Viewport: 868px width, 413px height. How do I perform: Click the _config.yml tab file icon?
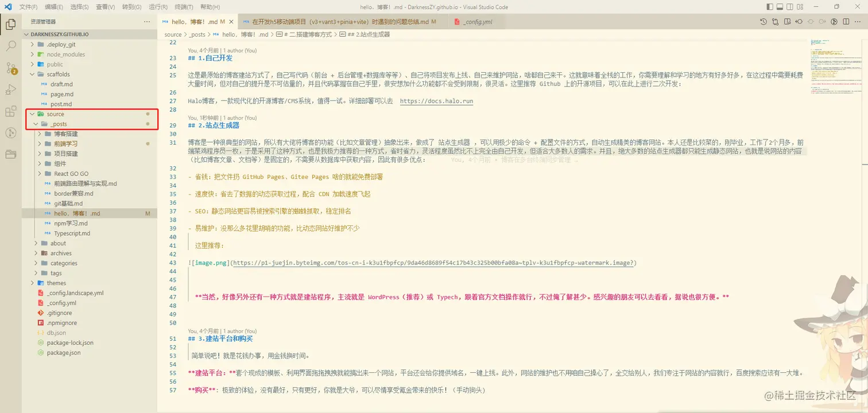pyautogui.click(x=458, y=22)
